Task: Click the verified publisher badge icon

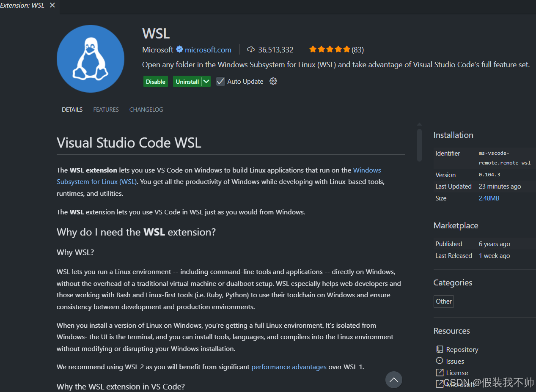Action: [179, 49]
